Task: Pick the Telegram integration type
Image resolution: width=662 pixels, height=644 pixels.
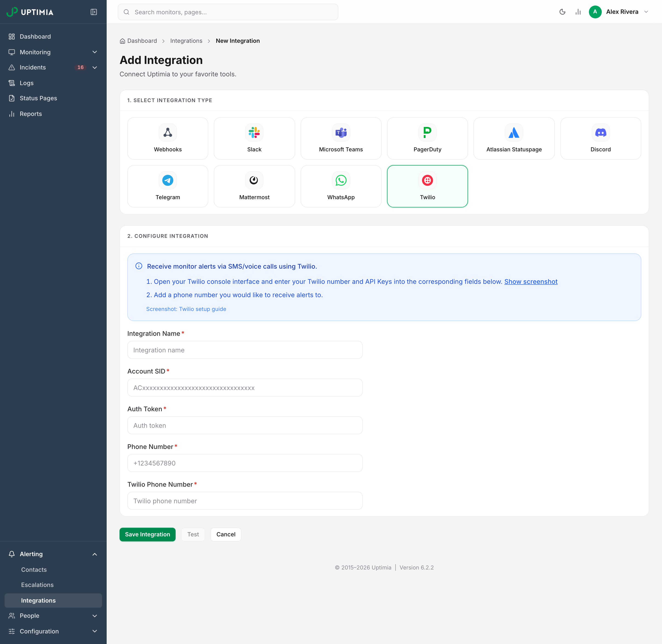Action: click(168, 186)
